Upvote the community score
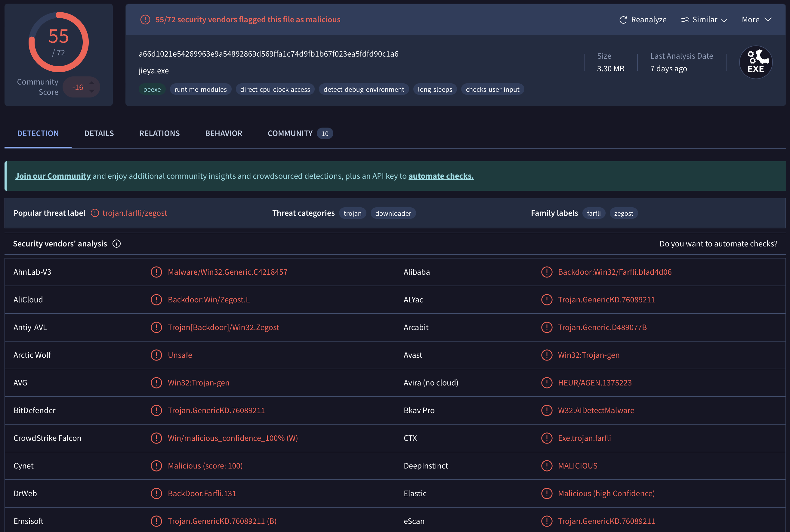Viewport: 790px width, 532px height. coord(91,83)
